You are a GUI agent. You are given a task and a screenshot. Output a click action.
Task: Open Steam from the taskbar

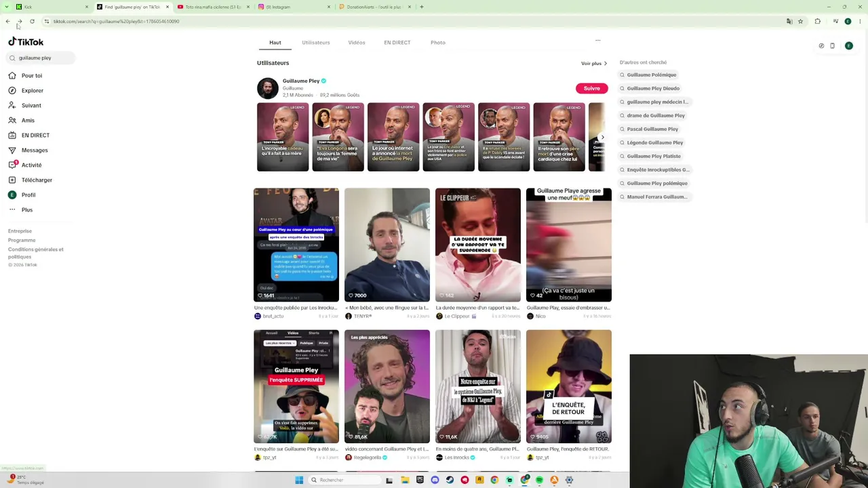tap(450, 480)
